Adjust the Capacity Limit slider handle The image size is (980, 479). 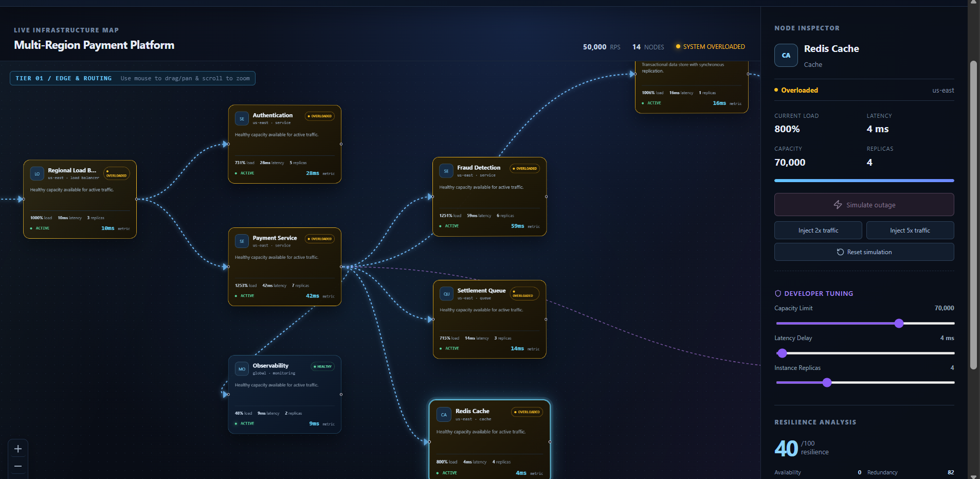coord(899,323)
